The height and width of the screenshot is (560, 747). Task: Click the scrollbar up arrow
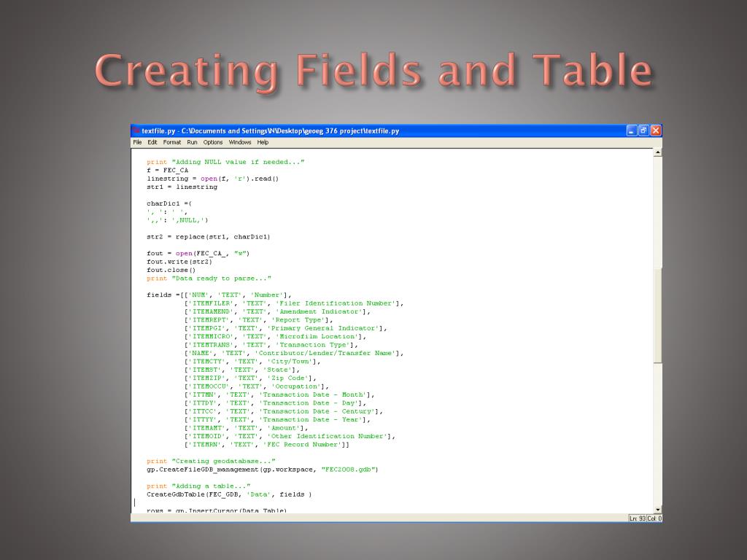click(657, 153)
